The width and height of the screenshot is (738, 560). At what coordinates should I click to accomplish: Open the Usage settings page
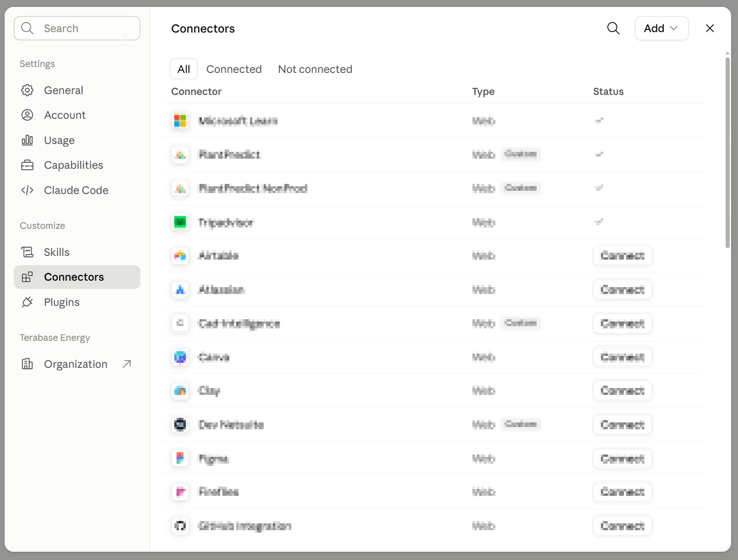point(77,140)
